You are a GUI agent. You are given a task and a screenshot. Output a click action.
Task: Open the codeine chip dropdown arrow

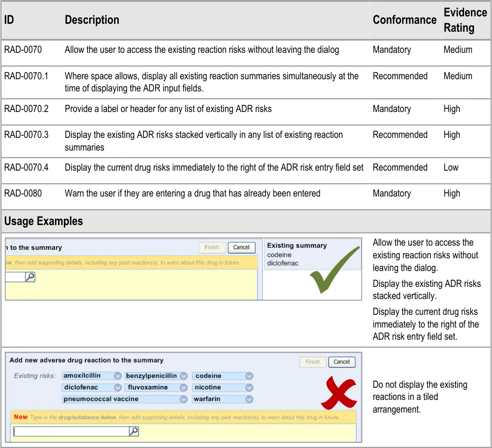(249, 376)
